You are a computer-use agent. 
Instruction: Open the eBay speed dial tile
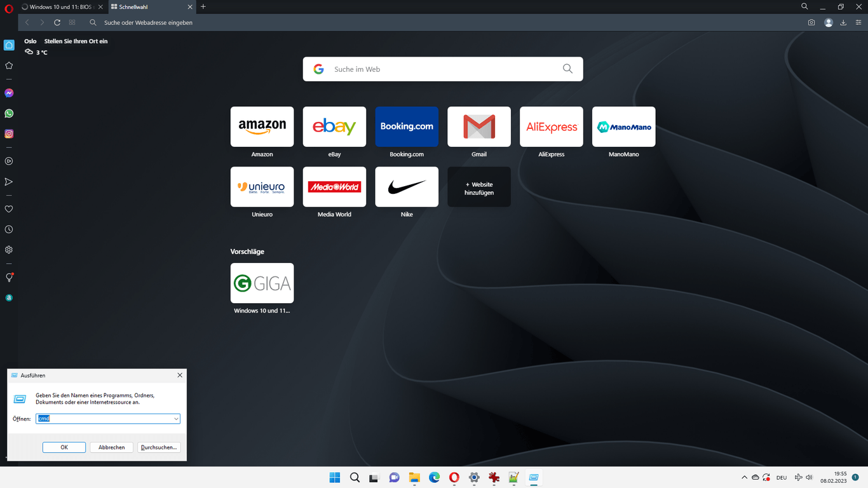[334, 126]
